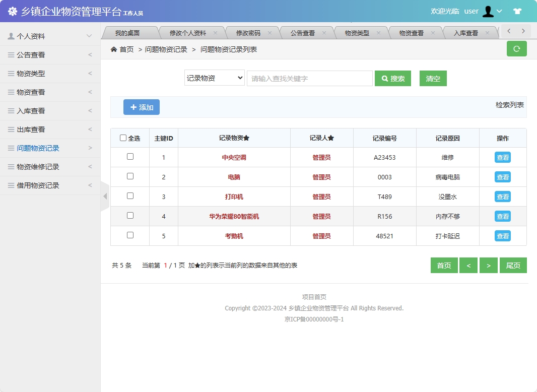Click the user avatar icon in the header

click(488, 11)
